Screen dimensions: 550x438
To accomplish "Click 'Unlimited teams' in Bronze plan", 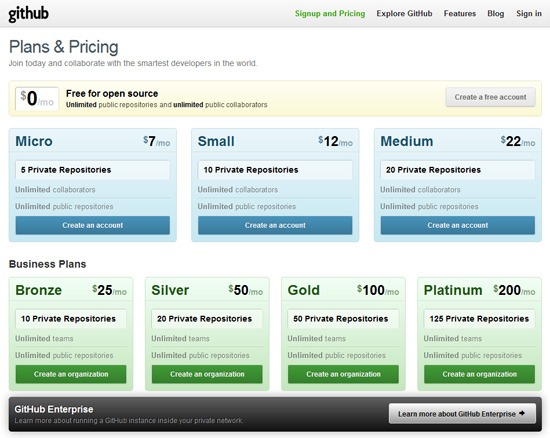I will (44, 339).
